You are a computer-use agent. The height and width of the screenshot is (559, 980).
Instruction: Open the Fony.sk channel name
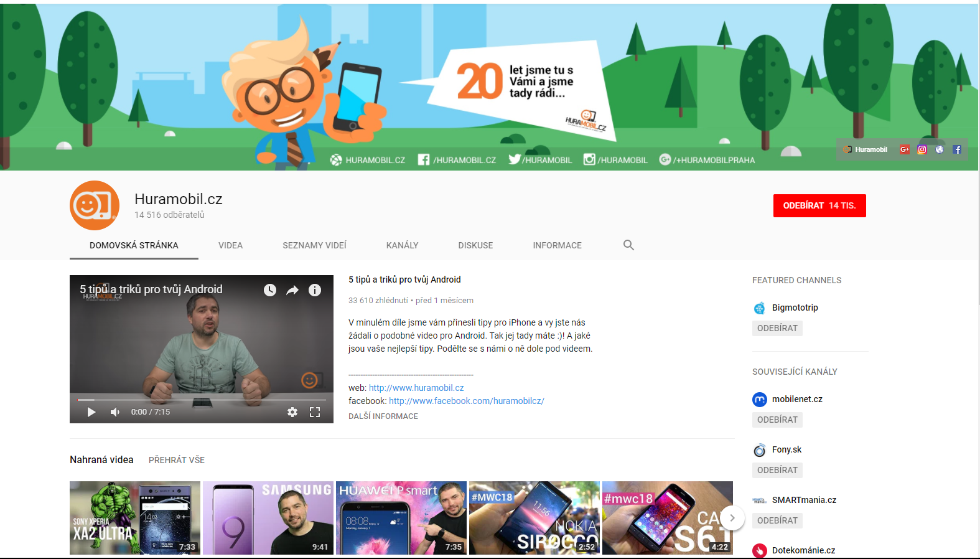pyautogui.click(x=786, y=449)
